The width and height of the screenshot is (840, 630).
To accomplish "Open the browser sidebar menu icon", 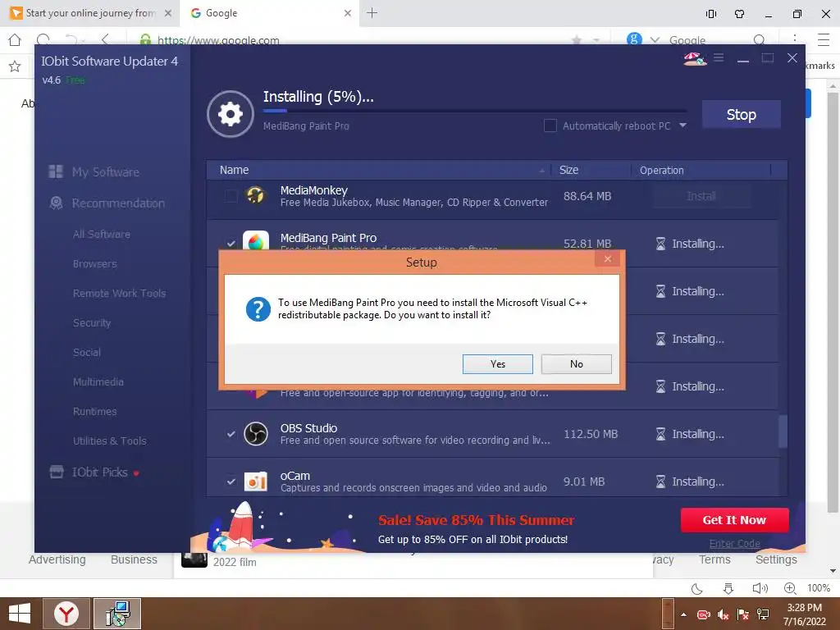I will [824, 39].
